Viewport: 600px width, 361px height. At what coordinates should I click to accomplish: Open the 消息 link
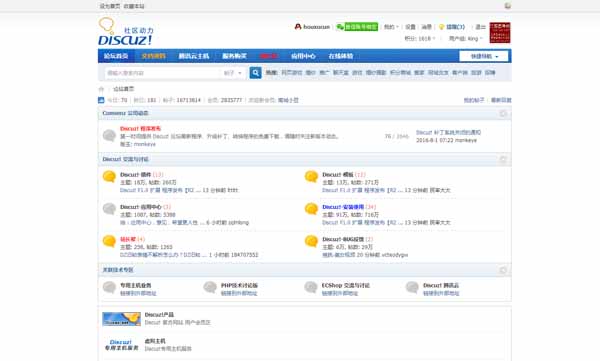pyautogui.click(x=427, y=27)
